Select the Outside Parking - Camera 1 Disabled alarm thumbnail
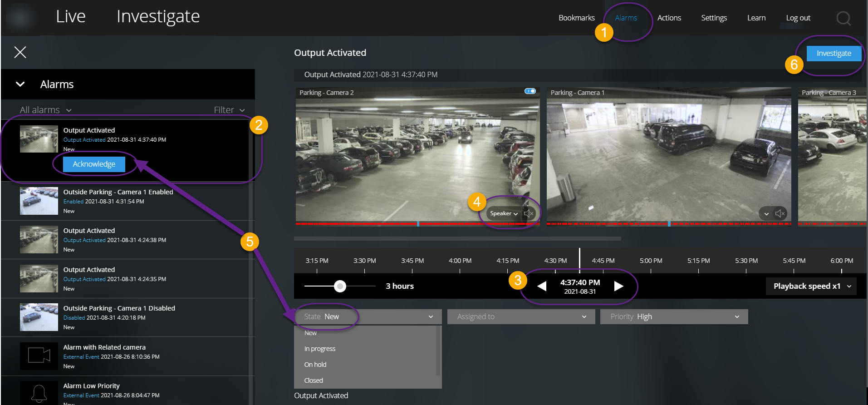The height and width of the screenshot is (405, 868). pyautogui.click(x=39, y=317)
